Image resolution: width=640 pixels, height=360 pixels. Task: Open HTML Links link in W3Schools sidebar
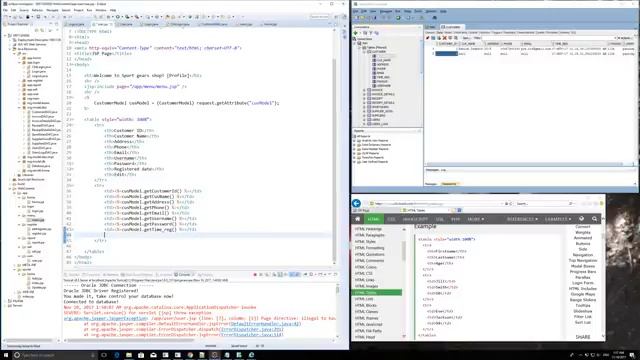pyautogui.click(x=364, y=280)
